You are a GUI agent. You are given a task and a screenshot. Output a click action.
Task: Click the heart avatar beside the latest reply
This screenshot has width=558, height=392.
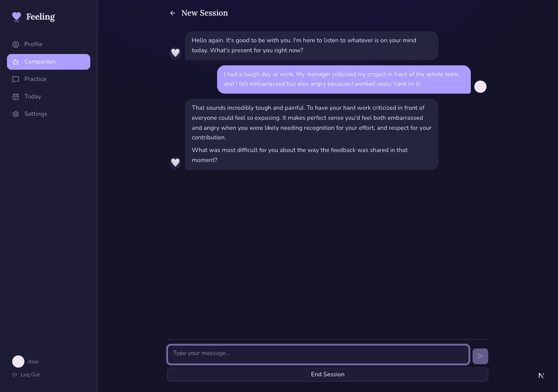(x=175, y=162)
